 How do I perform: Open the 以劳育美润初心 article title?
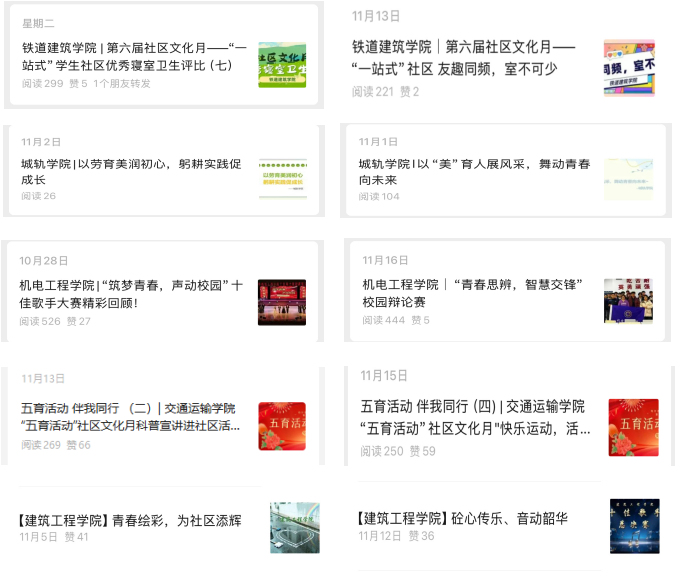131,171
